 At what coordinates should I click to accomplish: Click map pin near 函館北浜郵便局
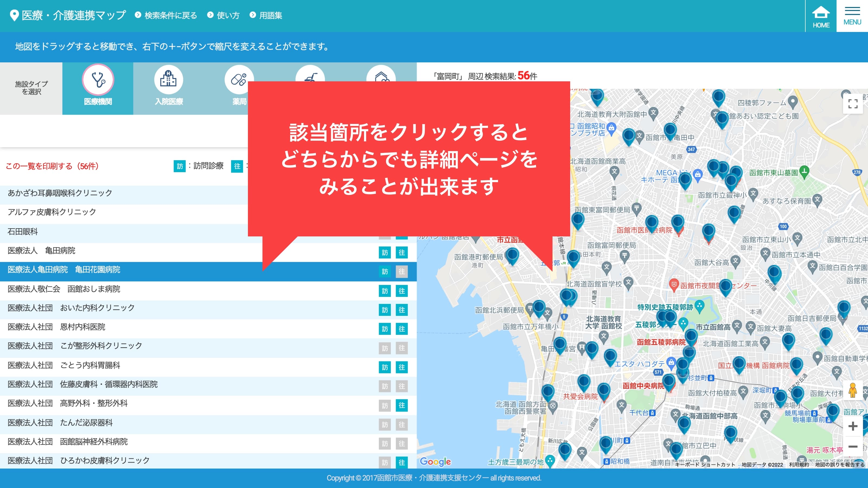(539, 309)
